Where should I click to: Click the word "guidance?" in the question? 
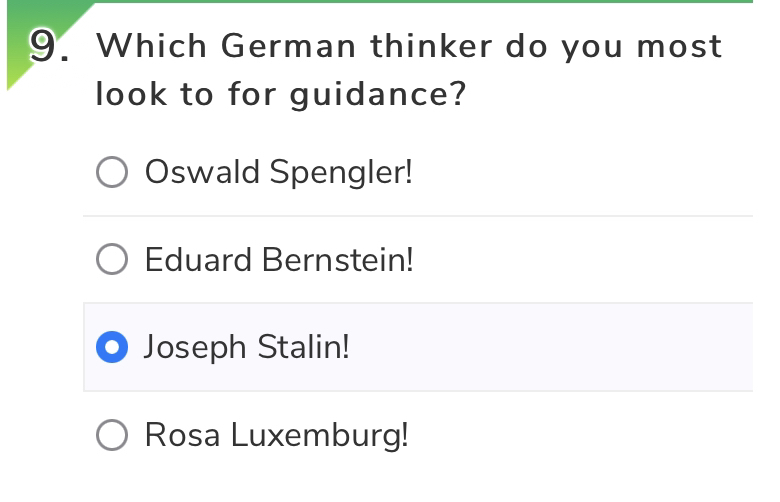(x=378, y=96)
